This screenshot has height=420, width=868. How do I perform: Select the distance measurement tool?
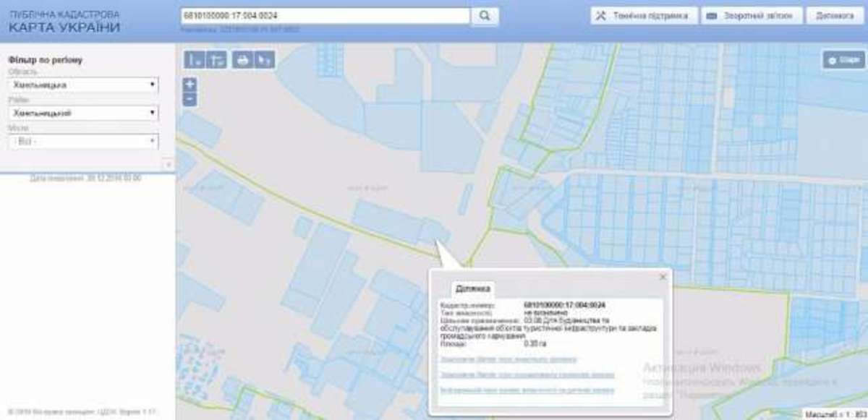click(x=194, y=60)
